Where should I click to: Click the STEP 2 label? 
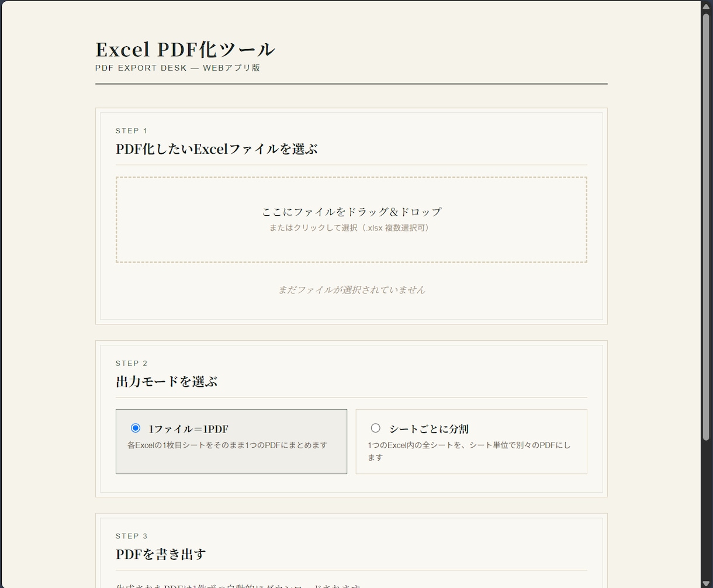tap(131, 364)
